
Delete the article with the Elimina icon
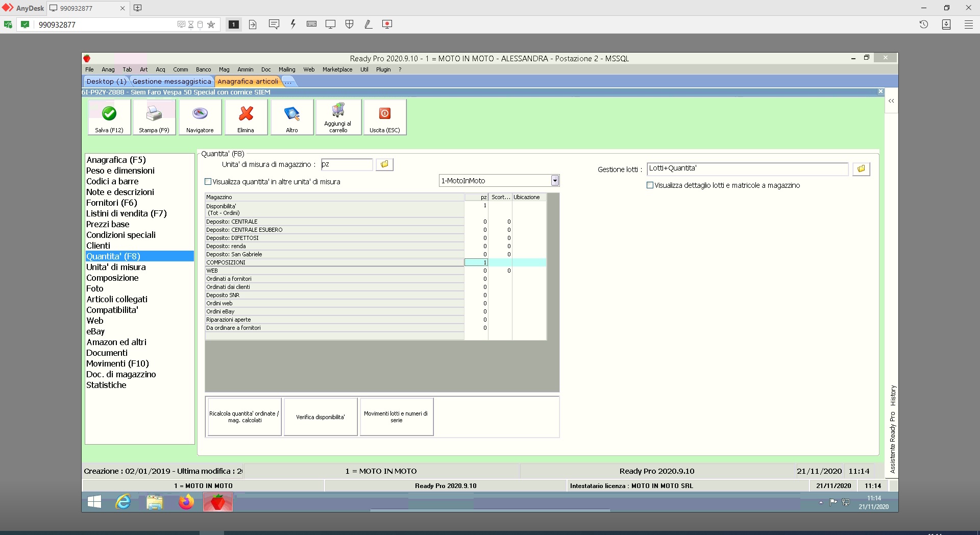point(246,117)
